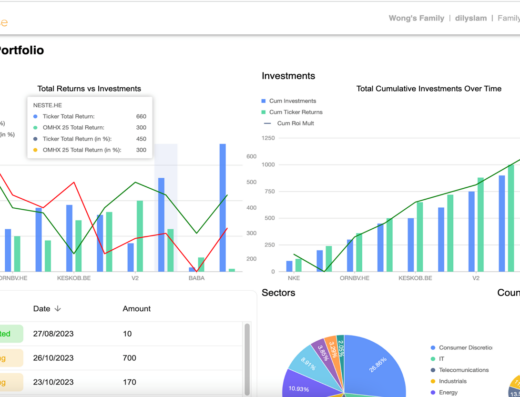520x397 pixels.
Task: Click Total Cumulative Investments Over Time title
Action: [x=429, y=89]
